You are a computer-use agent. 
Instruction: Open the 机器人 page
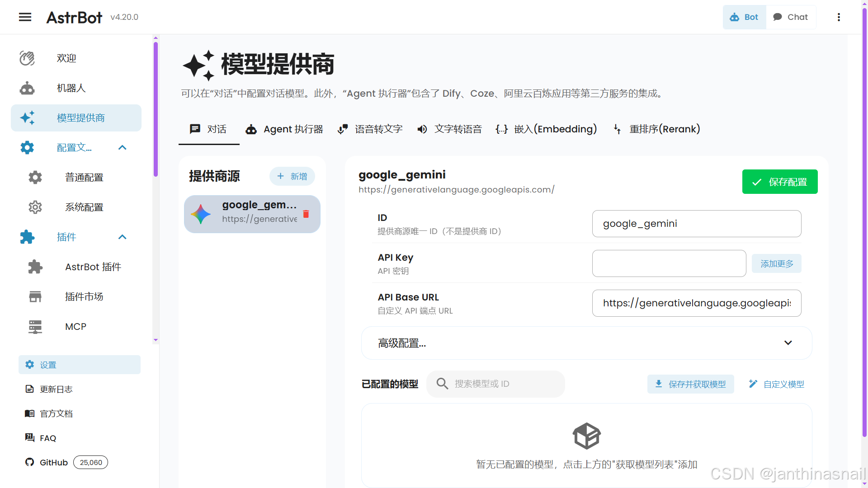[x=76, y=88]
